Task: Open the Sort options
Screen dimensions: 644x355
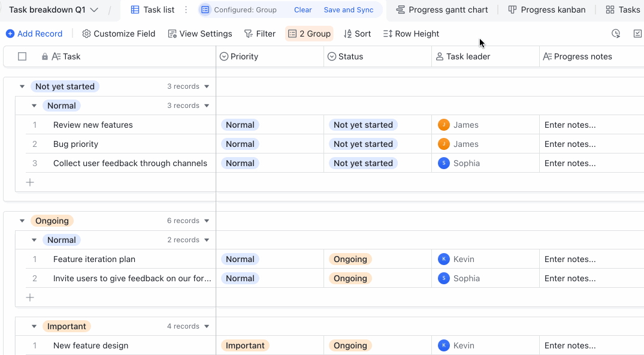Action: [357, 34]
